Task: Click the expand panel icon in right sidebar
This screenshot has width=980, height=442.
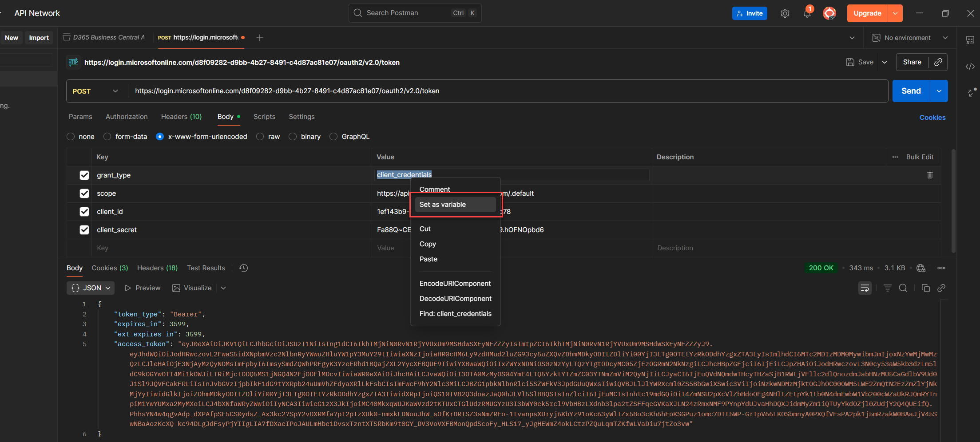Action: (972, 92)
